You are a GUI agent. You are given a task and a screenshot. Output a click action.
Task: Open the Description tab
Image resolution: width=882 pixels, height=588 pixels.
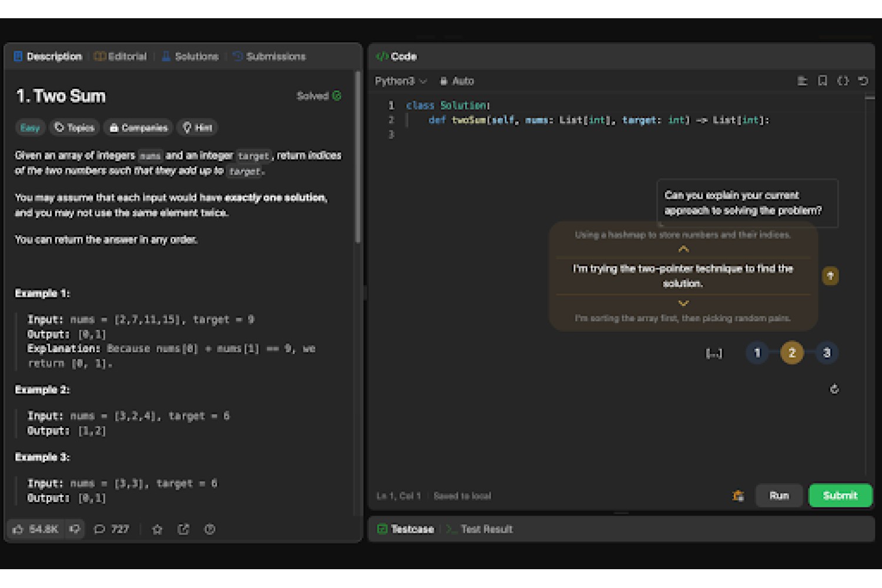pos(48,56)
